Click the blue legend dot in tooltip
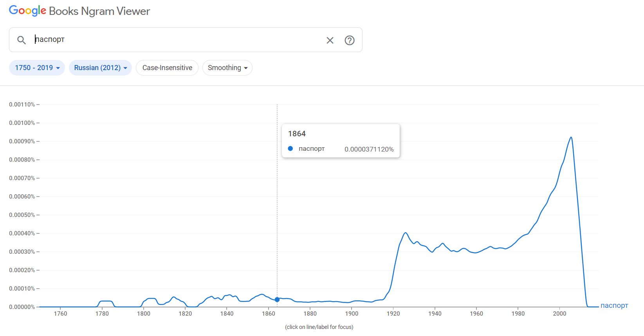644x336 pixels. [290, 149]
